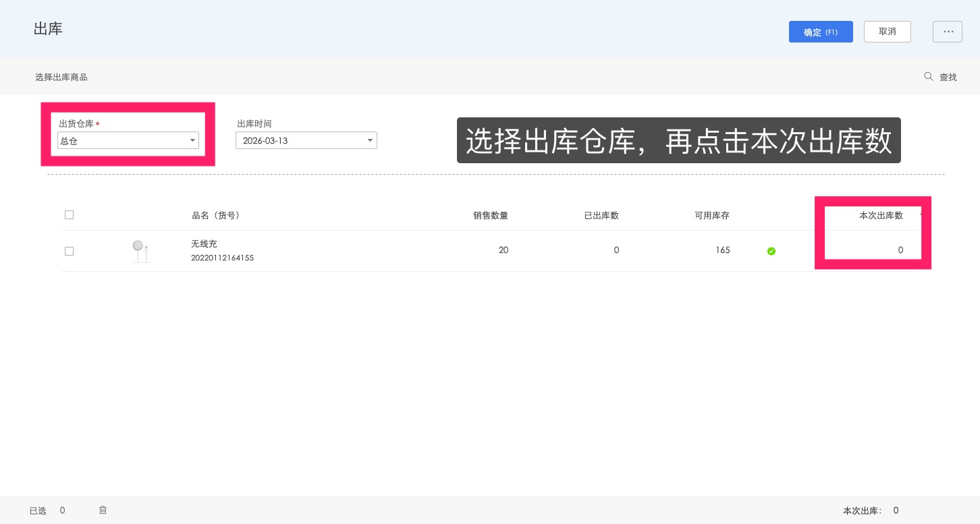This screenshot has height=524, width=980.
Task: Click the wireless charger product thumbnail
Action: [x=140, y=250]
